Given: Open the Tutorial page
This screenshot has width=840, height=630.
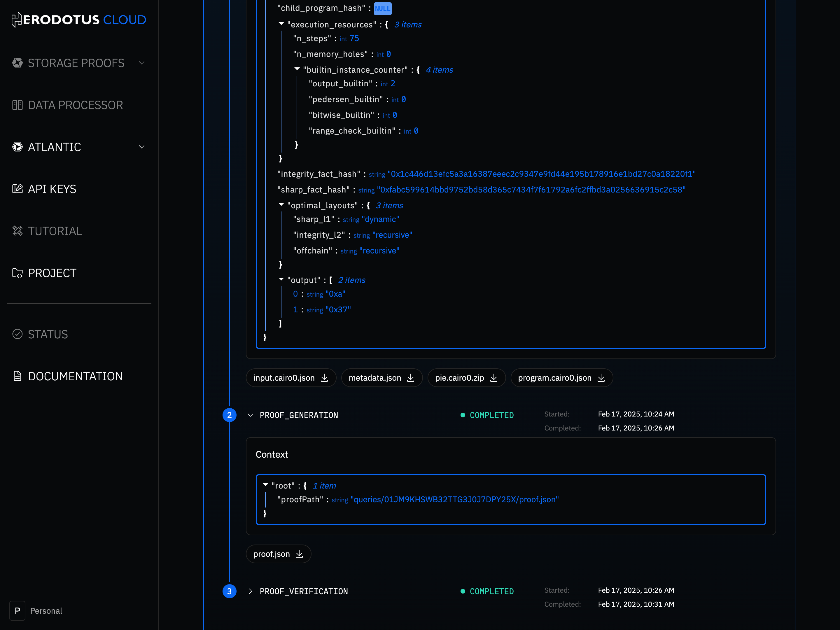Looking at the screenshot, I should pos(55,231).
